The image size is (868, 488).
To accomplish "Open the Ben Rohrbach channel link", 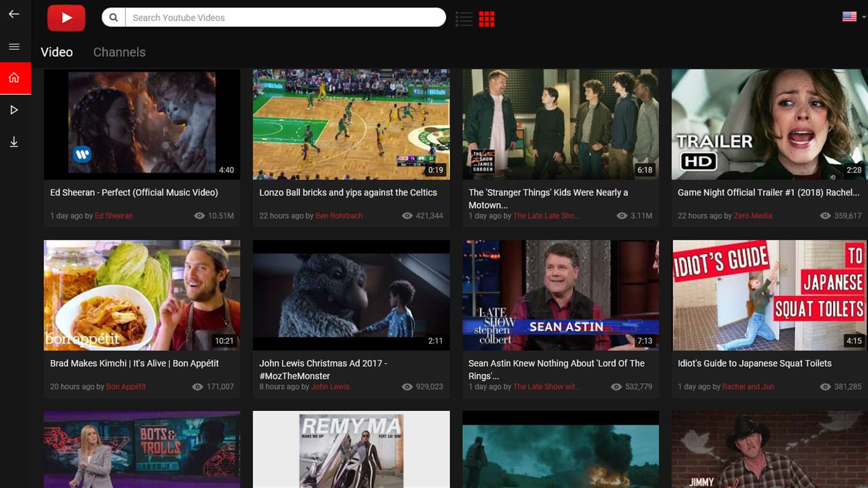I will 339,216.
